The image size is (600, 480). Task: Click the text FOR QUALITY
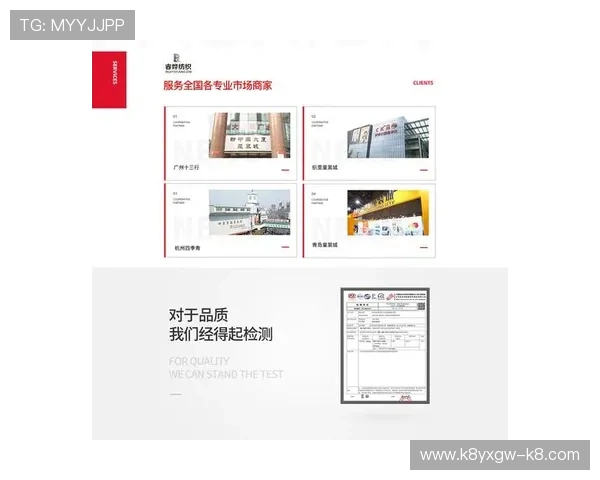199,361
